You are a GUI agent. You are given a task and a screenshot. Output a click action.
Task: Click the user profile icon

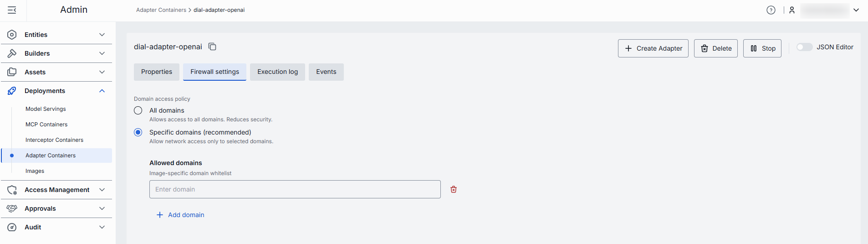792,10
